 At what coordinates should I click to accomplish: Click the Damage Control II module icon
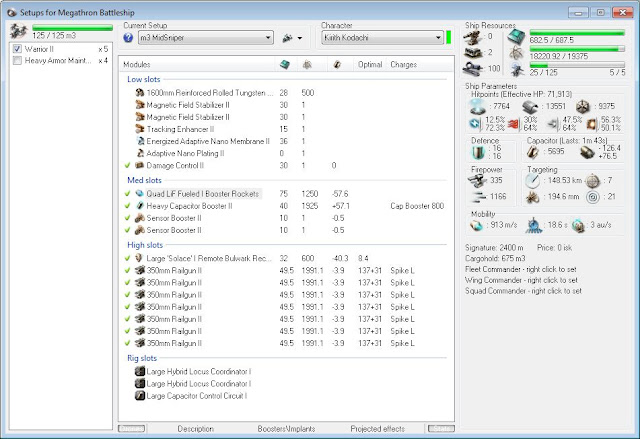pos(140,165)
